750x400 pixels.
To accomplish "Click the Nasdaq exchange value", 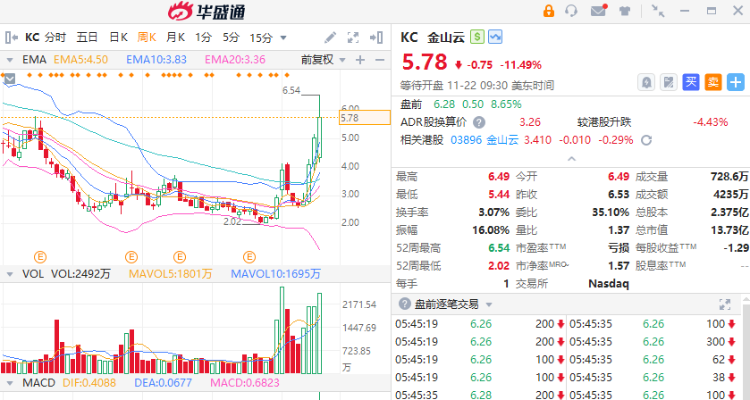I will [x=608, y=284].
